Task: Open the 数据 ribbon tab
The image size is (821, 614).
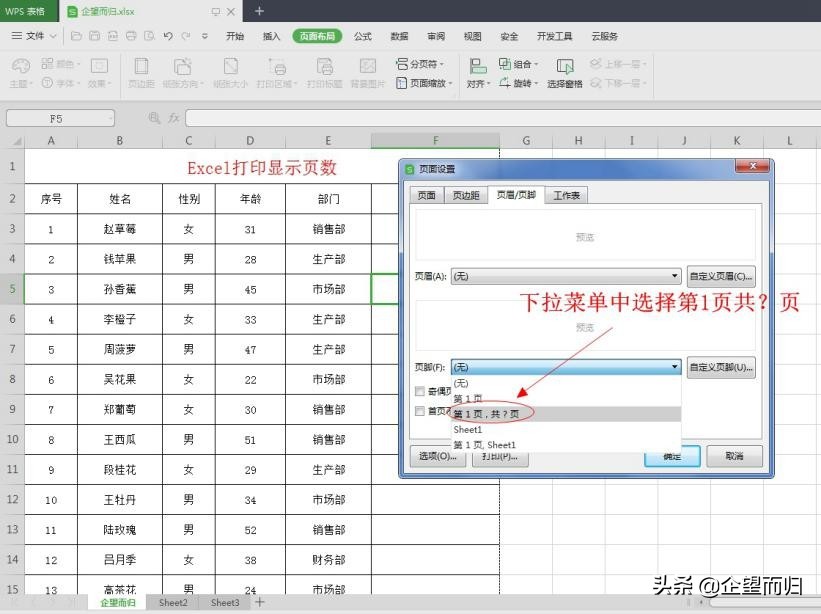Action: pyautogui.click(x=399, y=36)
